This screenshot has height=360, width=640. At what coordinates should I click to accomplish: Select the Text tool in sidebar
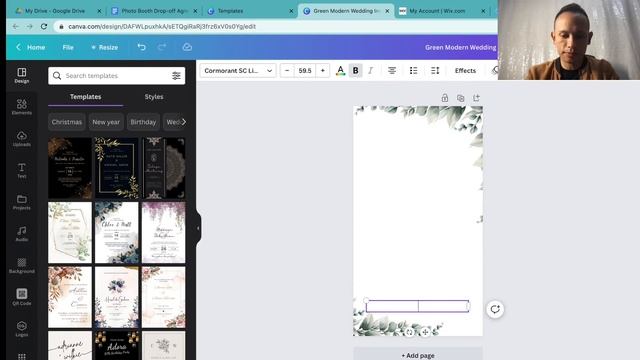22,171
